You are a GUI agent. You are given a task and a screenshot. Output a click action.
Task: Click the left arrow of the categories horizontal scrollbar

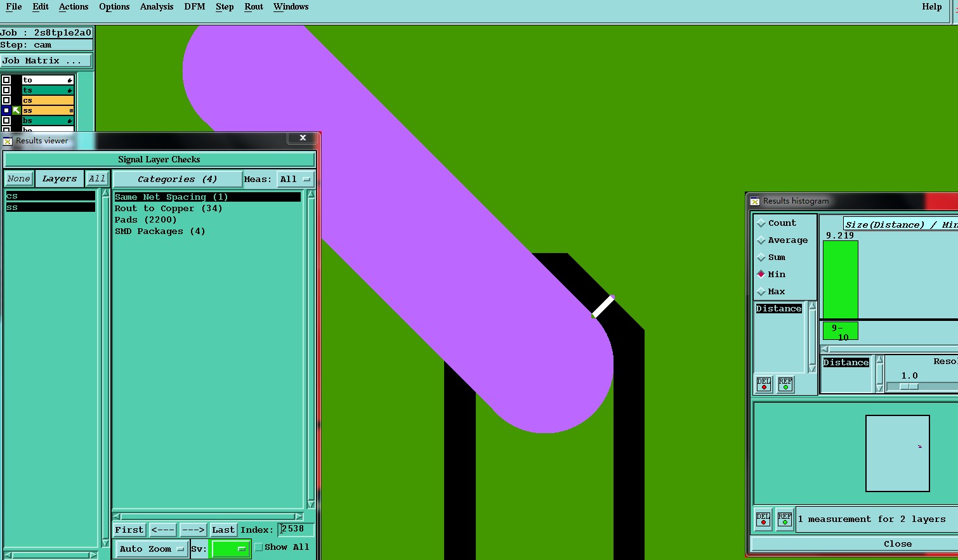(116, 516)
